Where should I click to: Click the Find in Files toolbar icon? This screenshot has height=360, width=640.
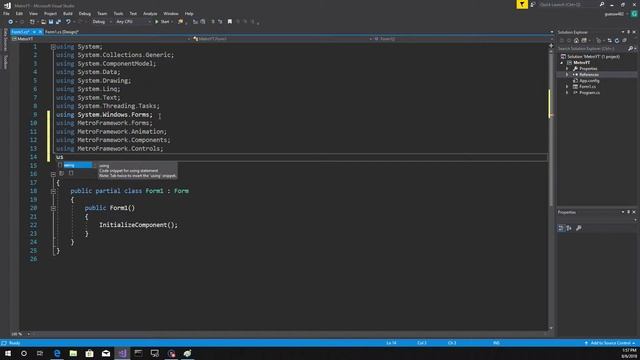(180, 22)
